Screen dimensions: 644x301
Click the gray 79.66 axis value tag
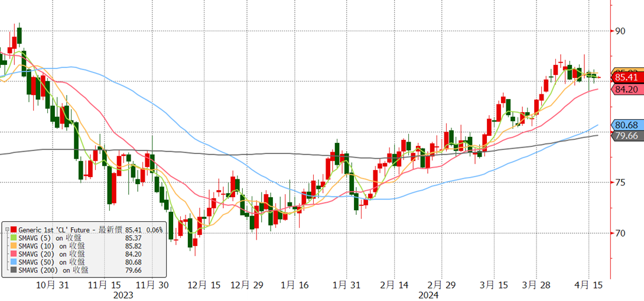click(x=627, y=136)
